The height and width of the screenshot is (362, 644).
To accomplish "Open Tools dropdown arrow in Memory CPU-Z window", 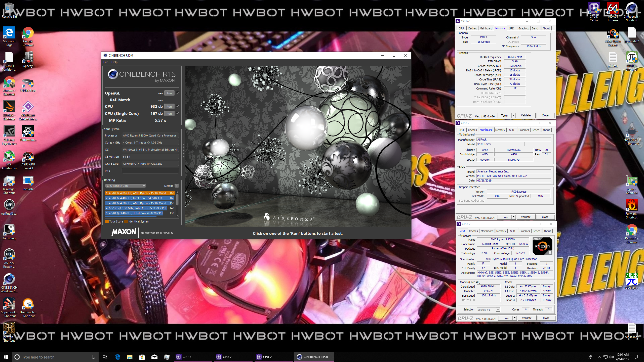I will pyautogui.click(x=513, y=115).
